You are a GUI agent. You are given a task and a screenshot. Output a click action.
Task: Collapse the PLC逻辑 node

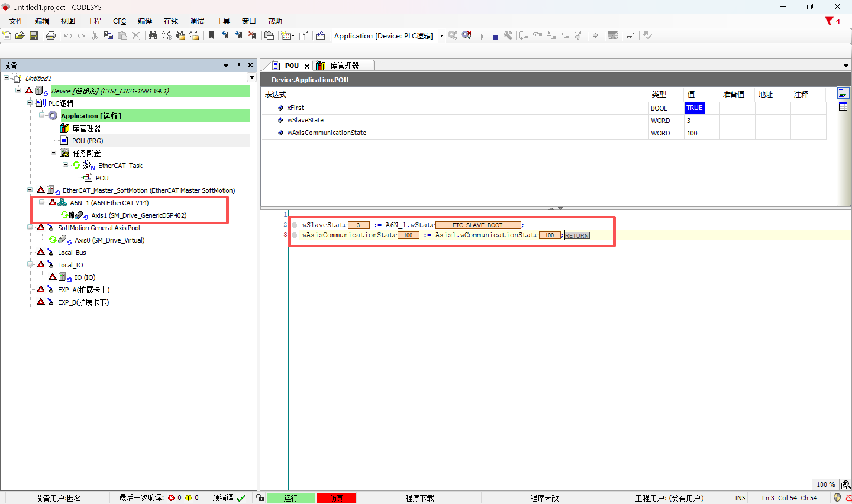[x=30, y=102]
